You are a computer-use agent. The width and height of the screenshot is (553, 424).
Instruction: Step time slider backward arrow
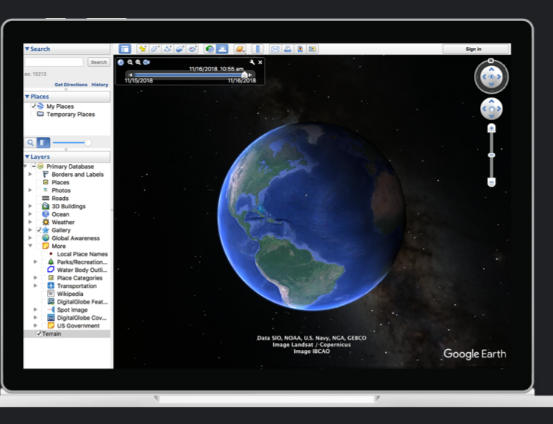coord(130,75)
